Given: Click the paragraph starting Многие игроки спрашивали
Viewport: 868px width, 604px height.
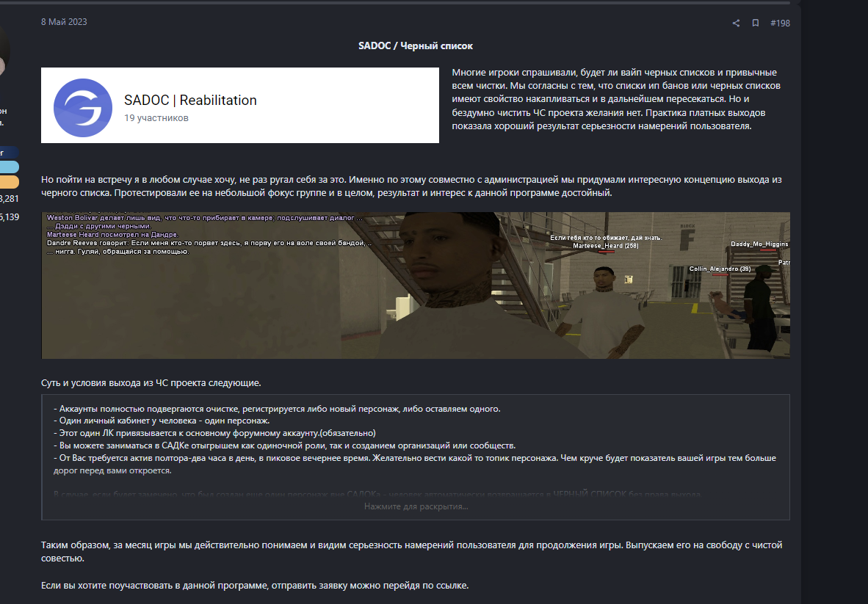Looking at the screenshot, I should [x=615, y=99].
